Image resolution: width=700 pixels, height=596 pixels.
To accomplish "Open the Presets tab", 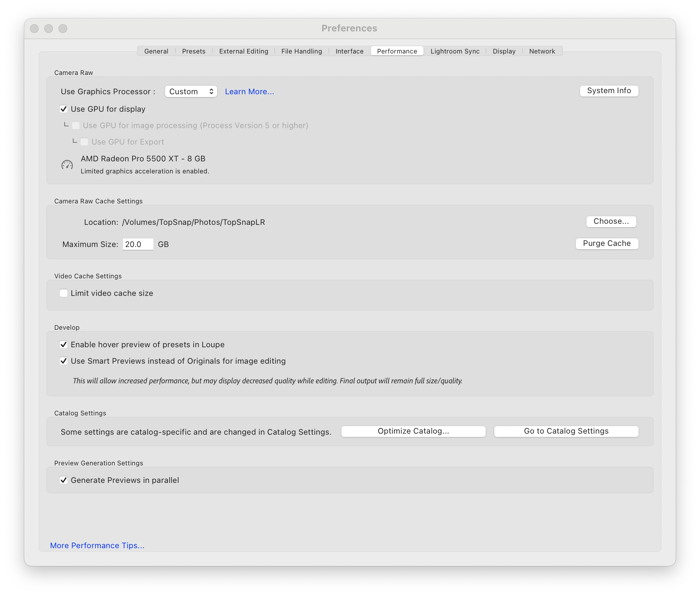I will coord(194,51).
